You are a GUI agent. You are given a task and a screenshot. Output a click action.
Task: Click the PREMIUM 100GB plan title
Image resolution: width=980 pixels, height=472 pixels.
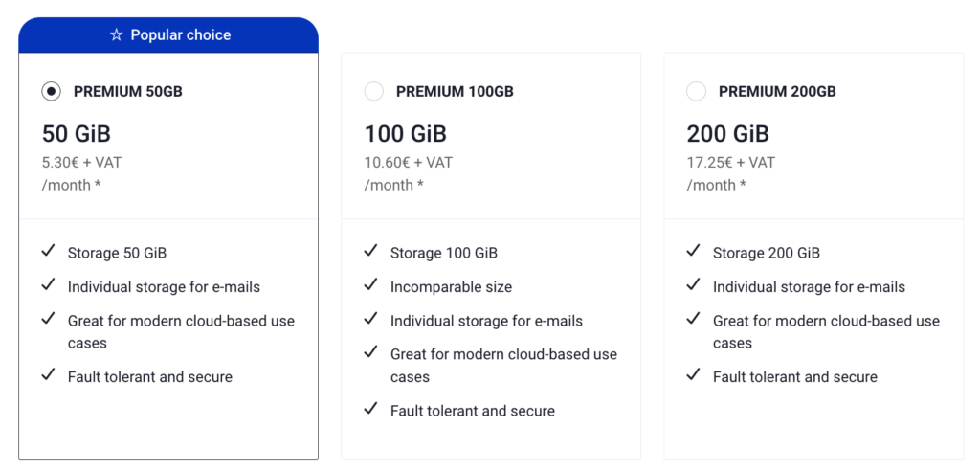coord(455,92)
